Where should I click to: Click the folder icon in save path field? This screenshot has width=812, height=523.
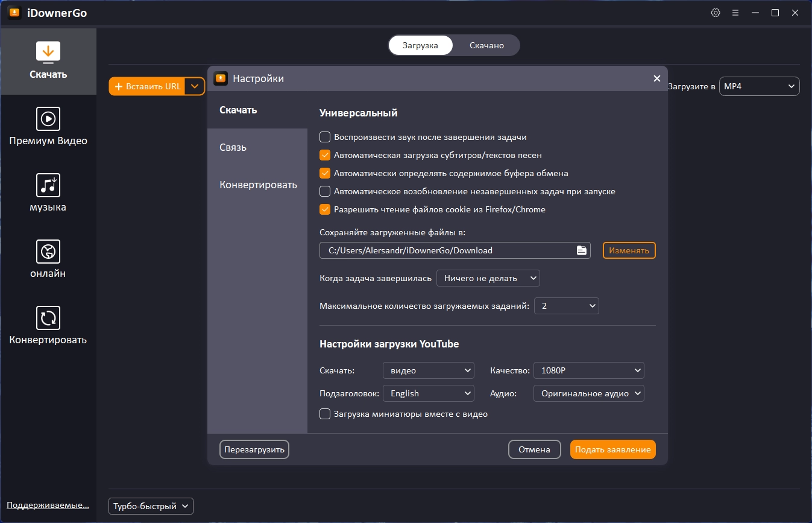point(581,250)
